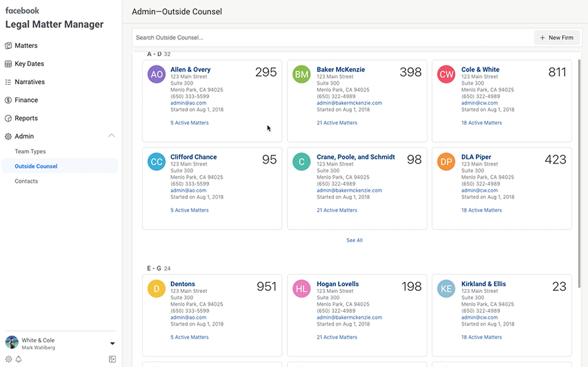
Task: Click the Hogan Lovells HL avatar
Action: coord(302,288)
